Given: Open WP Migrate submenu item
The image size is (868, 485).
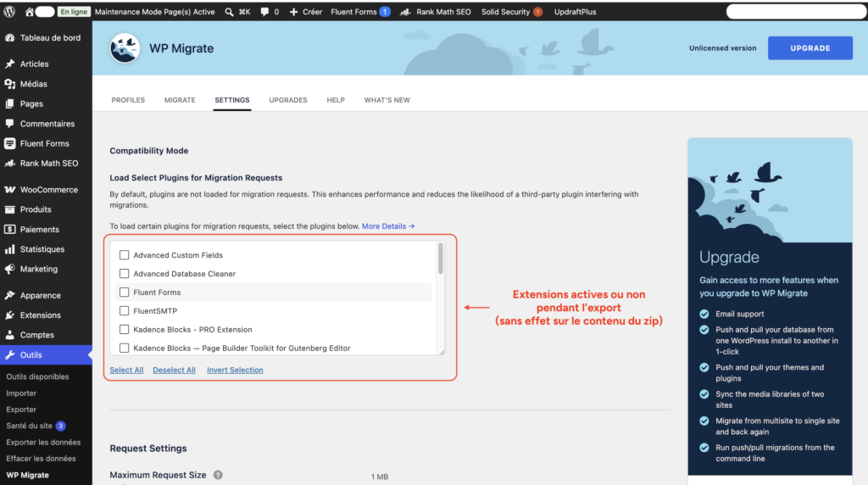Looking at the screenshot, I should tap(27, 475).
